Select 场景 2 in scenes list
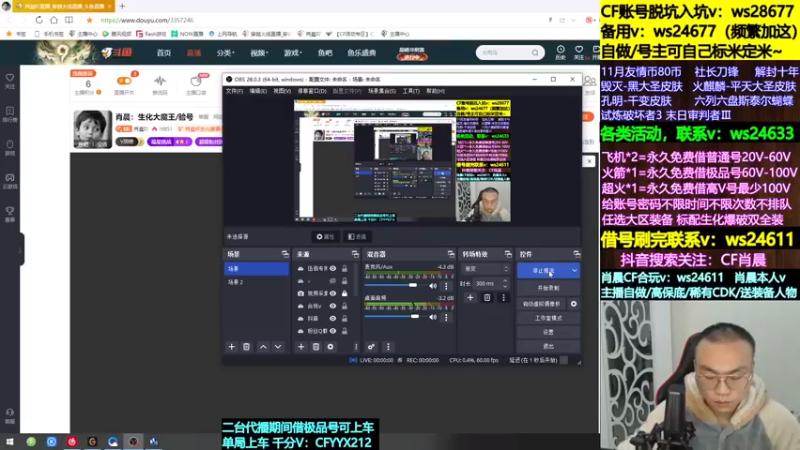800x450 pixels. tap(256, 282)
